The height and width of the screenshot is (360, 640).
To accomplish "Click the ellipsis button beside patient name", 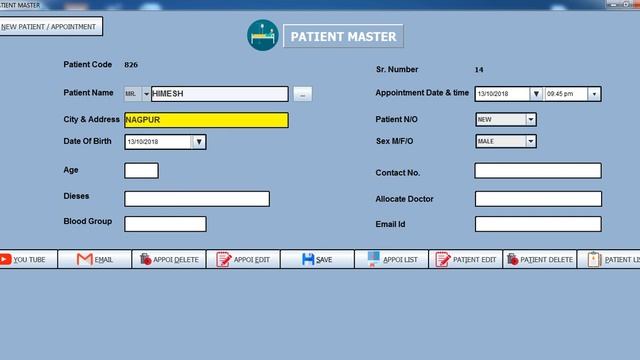I will [302, 94].
